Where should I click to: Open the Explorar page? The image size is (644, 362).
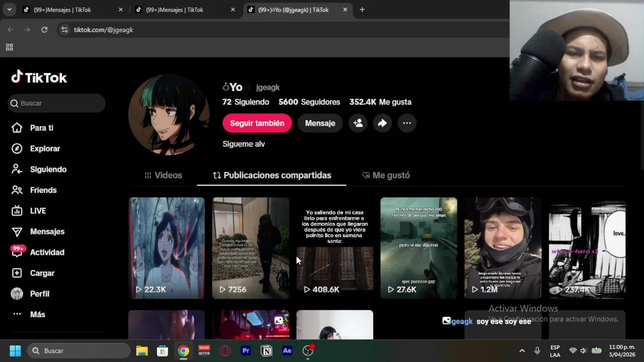pyautogui.click(x=36, y=149)
